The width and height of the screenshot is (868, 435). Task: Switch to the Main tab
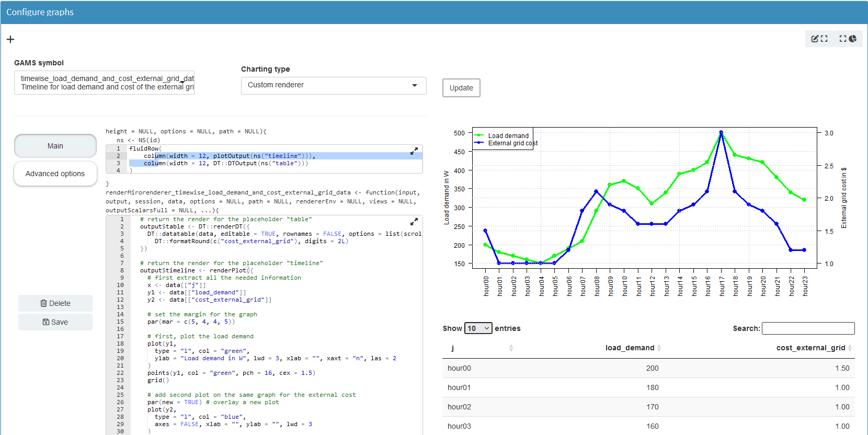click(55, 146)
